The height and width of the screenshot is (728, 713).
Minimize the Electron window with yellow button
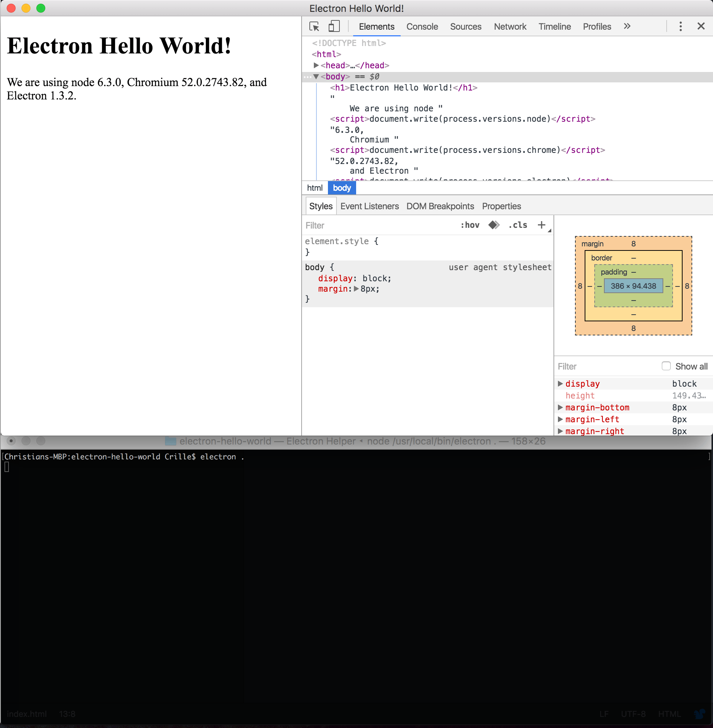[26, 8]
